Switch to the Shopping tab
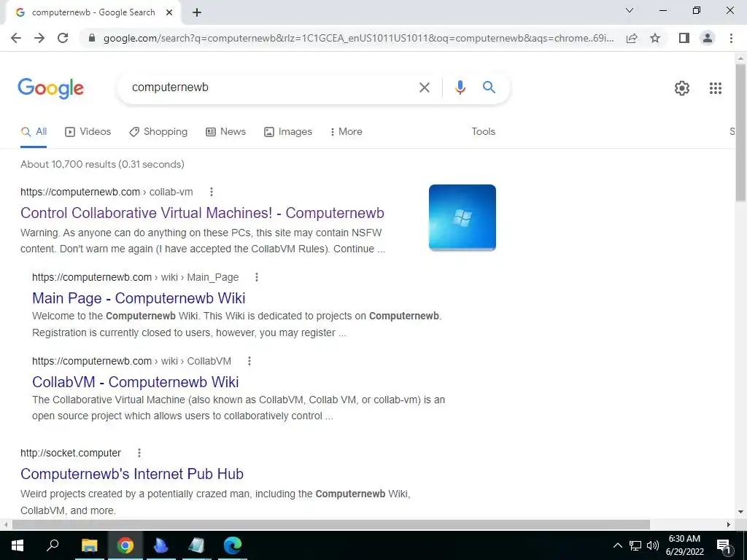Viewport: 747px width, 560px height. (x=158, y=132)
